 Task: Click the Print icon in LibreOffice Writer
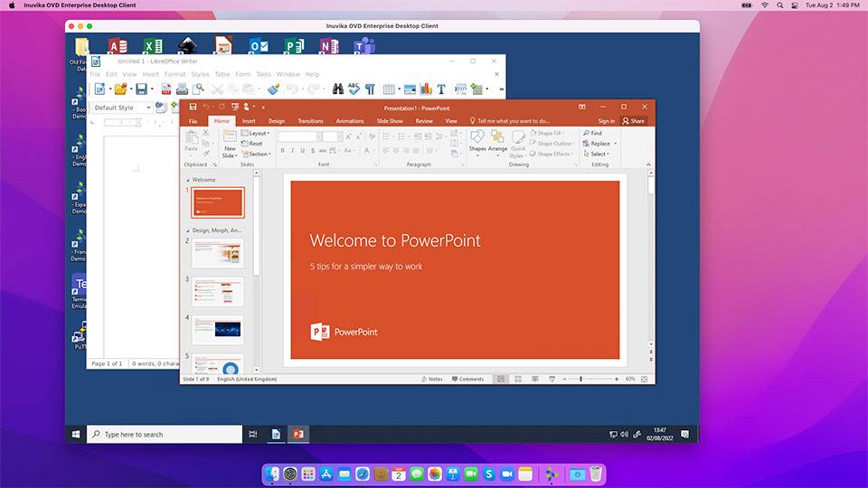(182, 89)
